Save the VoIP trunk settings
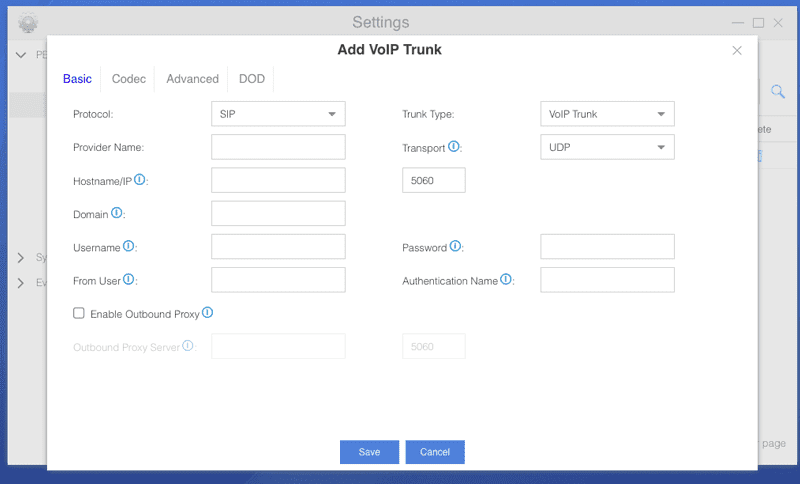 point(369,452)
